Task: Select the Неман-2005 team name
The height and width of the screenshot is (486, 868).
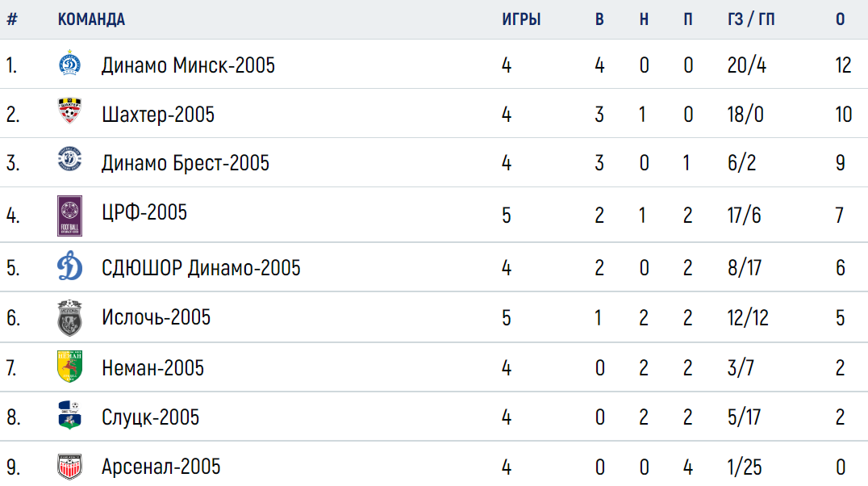Action: point(152,368)
